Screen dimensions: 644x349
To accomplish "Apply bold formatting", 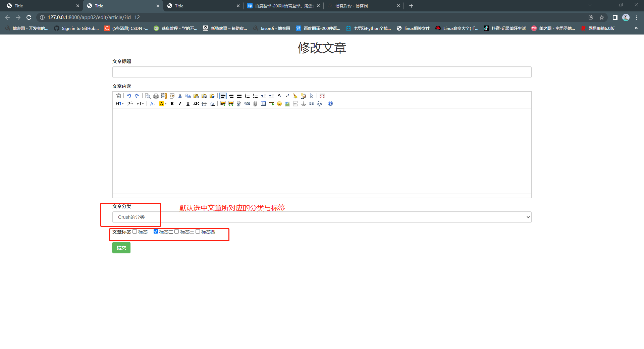I will click(172, 104).
